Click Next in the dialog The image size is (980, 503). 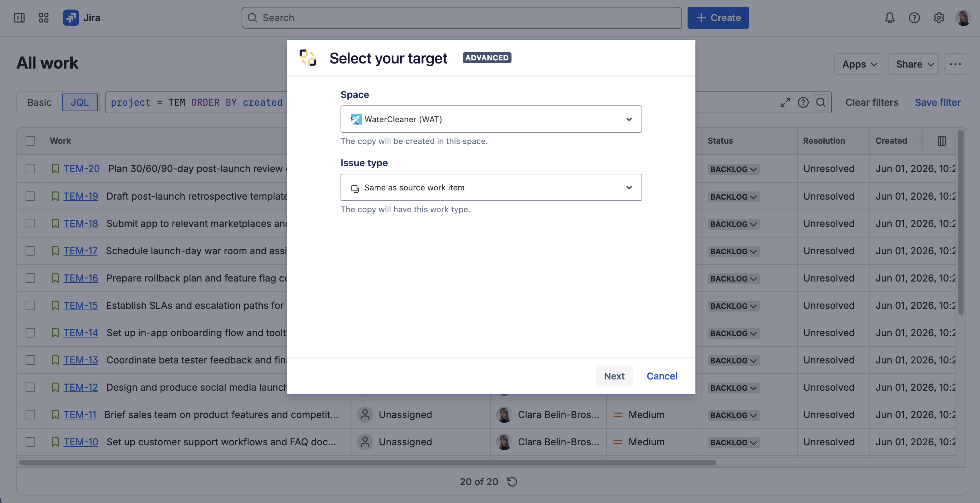(x=614, y=376)
